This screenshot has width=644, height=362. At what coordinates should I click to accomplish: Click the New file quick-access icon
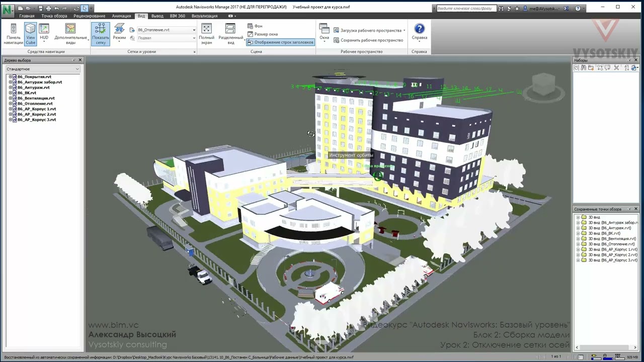[20, 8]
